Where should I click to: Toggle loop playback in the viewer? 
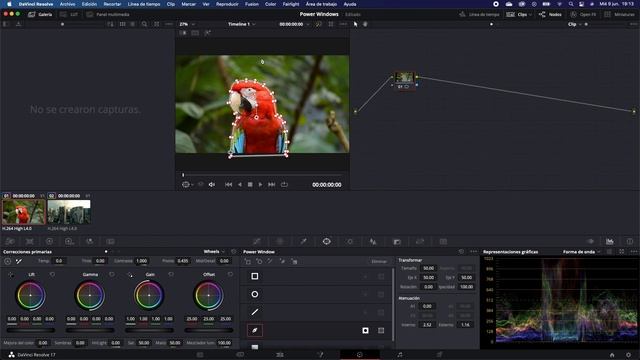284,184
